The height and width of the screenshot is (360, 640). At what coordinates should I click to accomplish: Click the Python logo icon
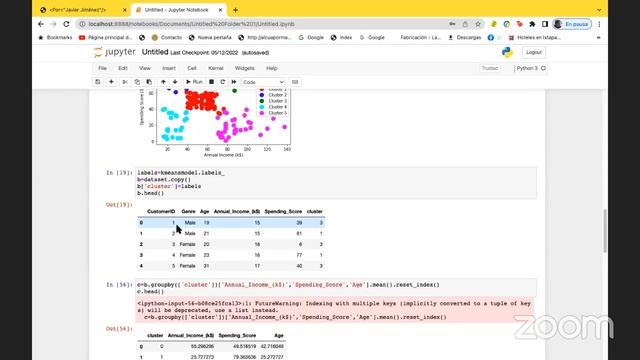pyautogui.click(x=507, y=52)
